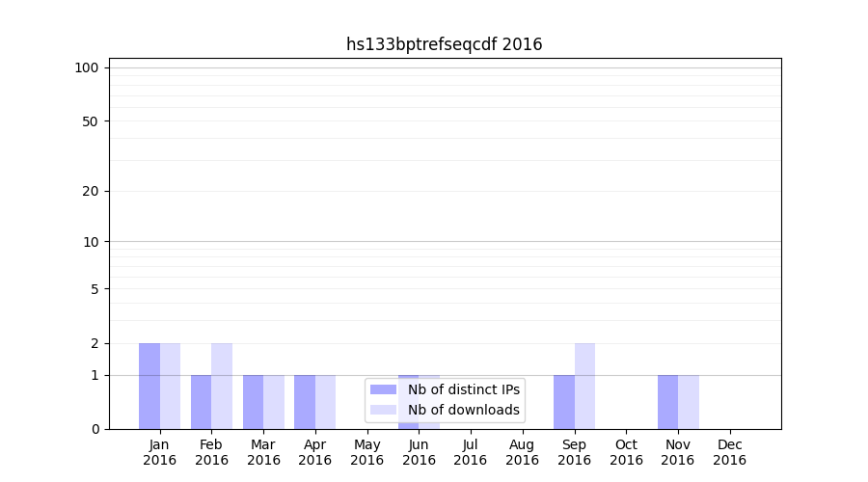Click the Jan 2016 distinct IPs bar

tap(149, 386)
